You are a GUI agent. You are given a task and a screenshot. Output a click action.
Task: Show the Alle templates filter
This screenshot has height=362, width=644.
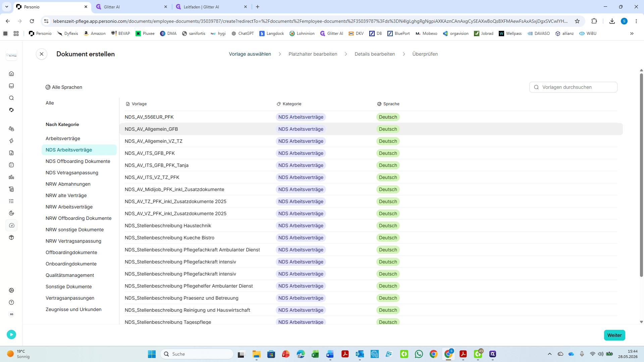click(50, 103)
